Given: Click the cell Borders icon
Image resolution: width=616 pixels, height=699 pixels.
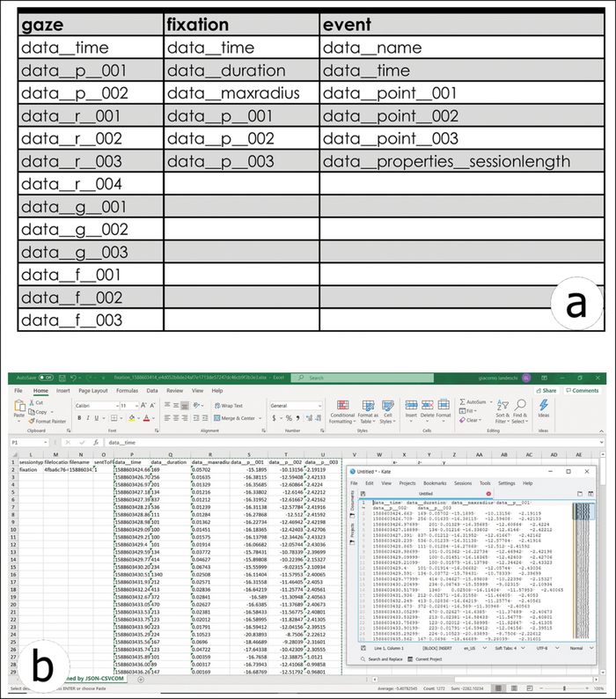Looking at the screenshot, I should [x=114, y=418].
